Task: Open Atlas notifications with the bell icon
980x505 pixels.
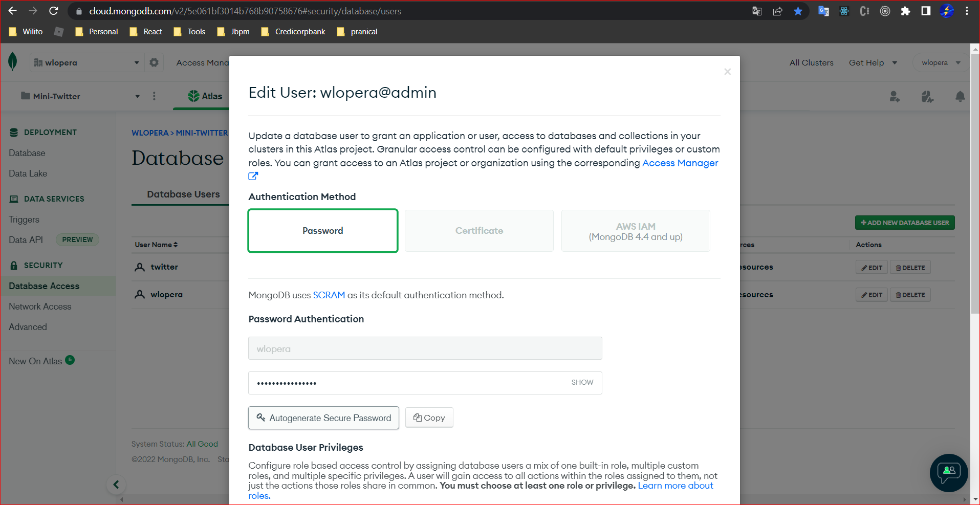Action: (960, 96)
